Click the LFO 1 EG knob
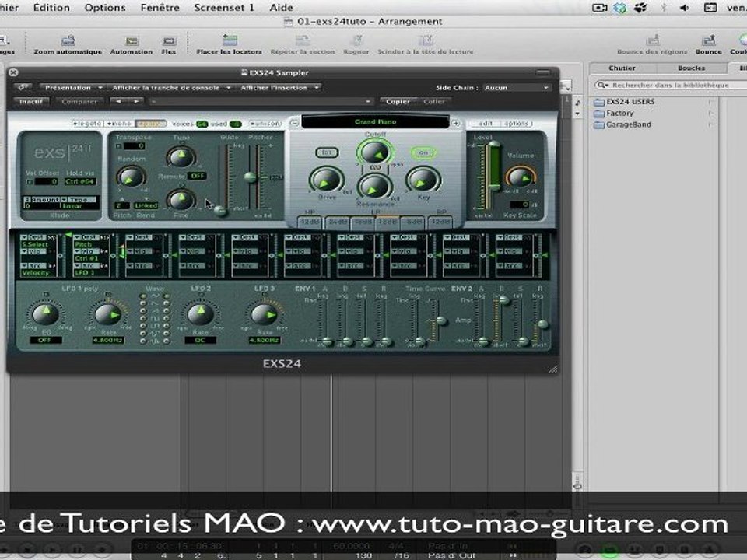 tap(46, 313)
